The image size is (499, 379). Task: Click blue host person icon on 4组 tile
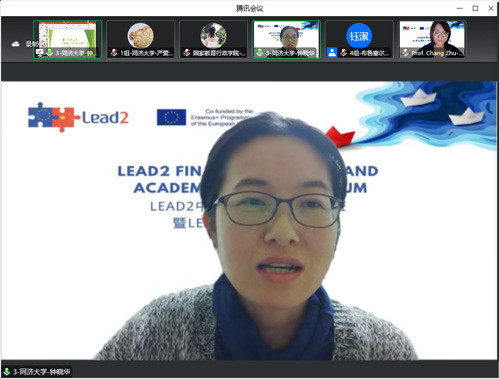pos(332,53)
